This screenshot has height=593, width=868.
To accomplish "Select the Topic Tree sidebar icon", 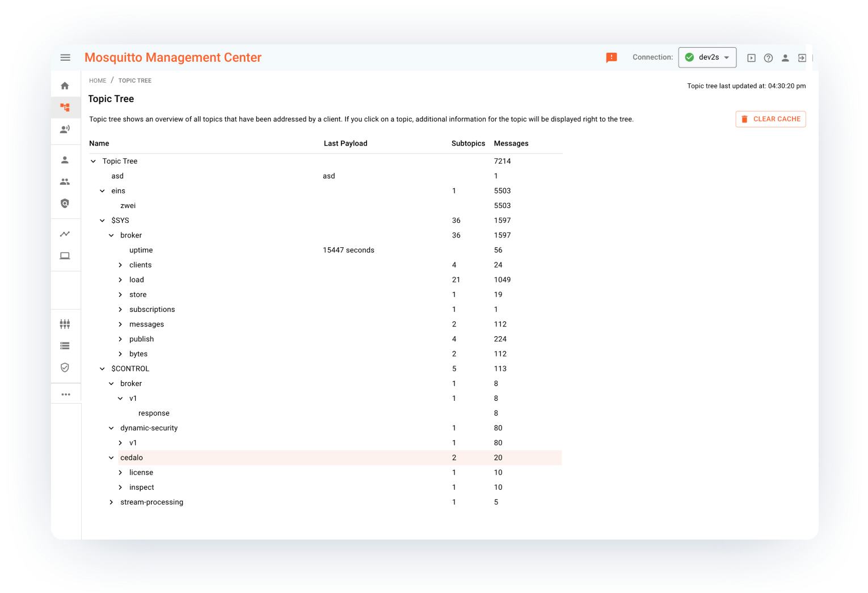I will [65, 107].
